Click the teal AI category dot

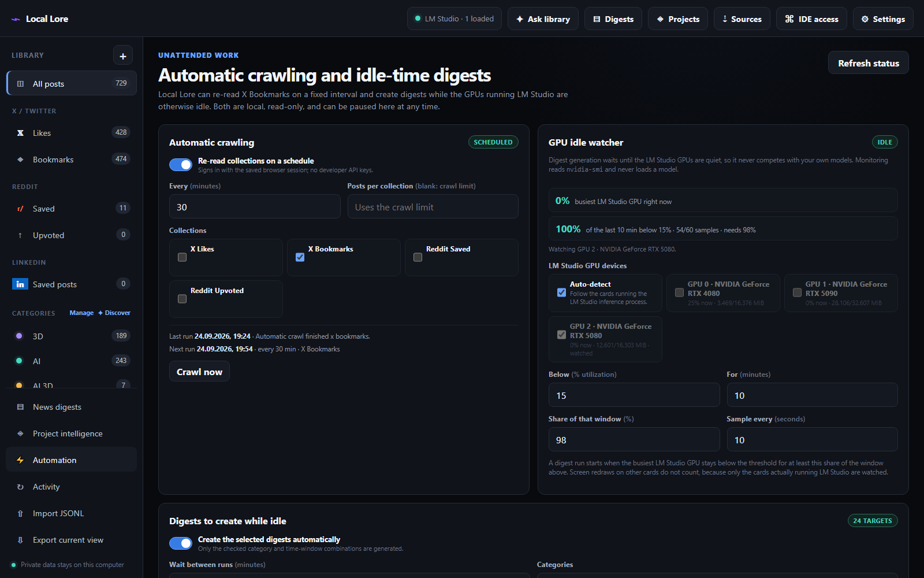19,361
